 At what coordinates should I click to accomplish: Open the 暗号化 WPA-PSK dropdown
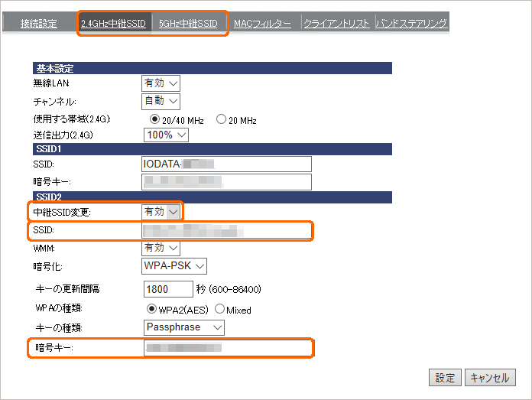coord(175,265)
